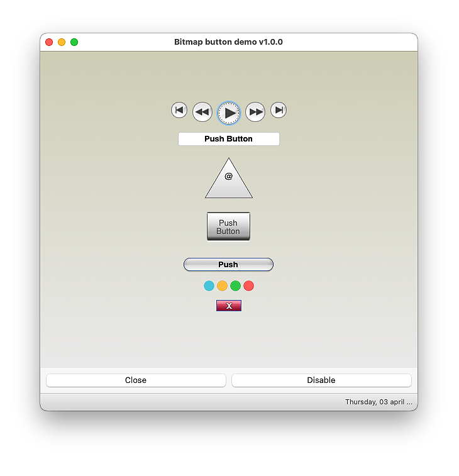Close the window with red titlebar dot
The height and width of the screenshot is (476, 459).
(49, 42)
